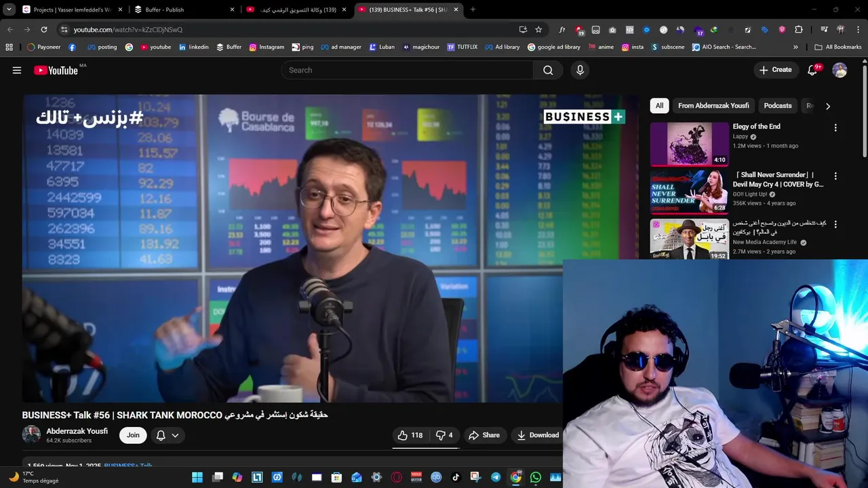The width and height of the screenshot is (868, 488).
Task: Open Telegram from the taskbar
Action: tap(496, 477)
